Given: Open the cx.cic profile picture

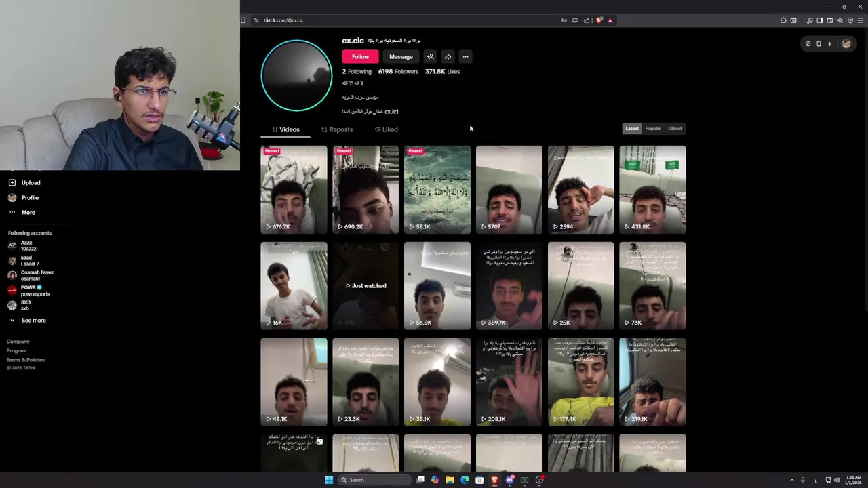Looking at the screenshot, I should pos(296,75).
